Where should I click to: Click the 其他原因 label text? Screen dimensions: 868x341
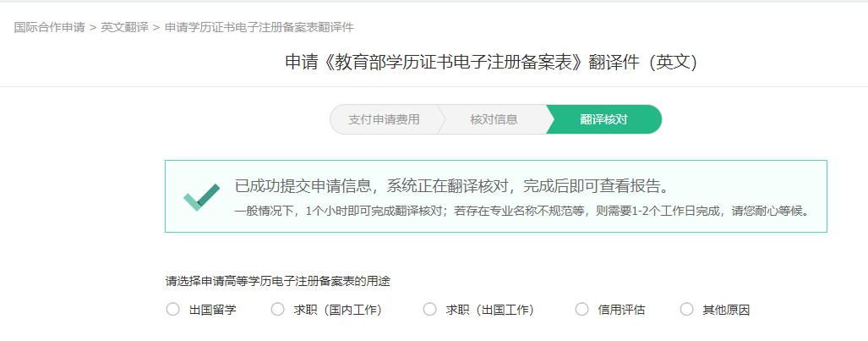(726, 310)
